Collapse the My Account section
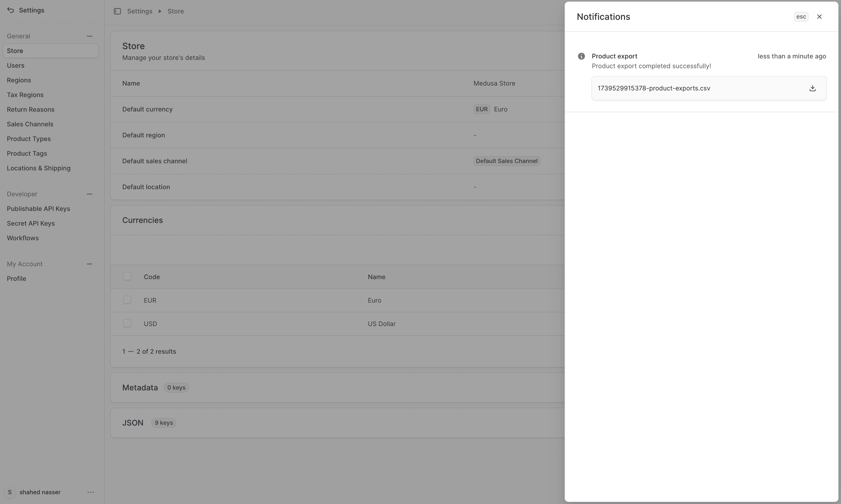 (x=89, y=264)
